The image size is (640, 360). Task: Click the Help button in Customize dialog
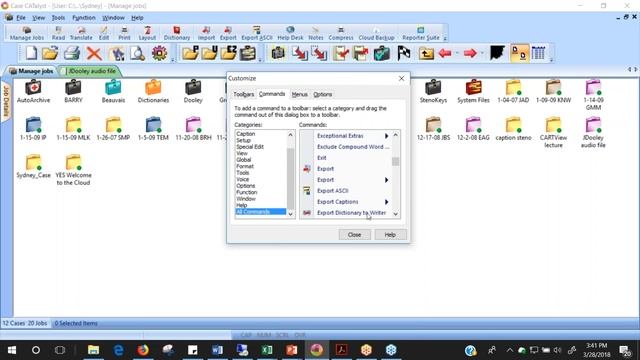click(390, 235)
